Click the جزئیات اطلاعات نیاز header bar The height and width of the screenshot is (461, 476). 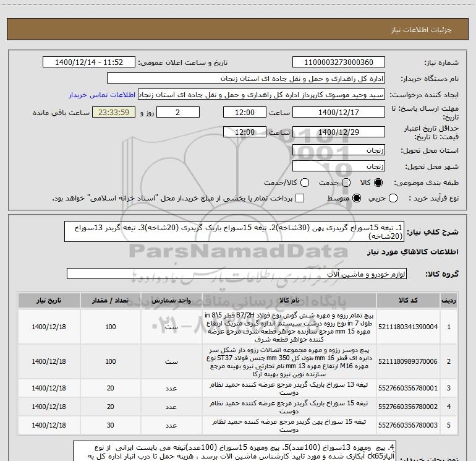pos(237,29)
